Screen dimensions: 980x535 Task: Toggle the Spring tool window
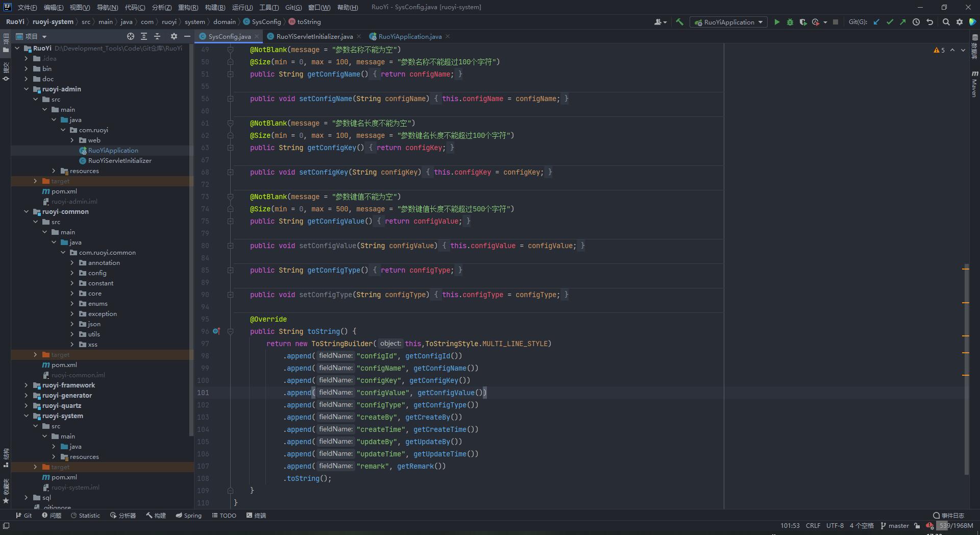click(x=189, y=516)
